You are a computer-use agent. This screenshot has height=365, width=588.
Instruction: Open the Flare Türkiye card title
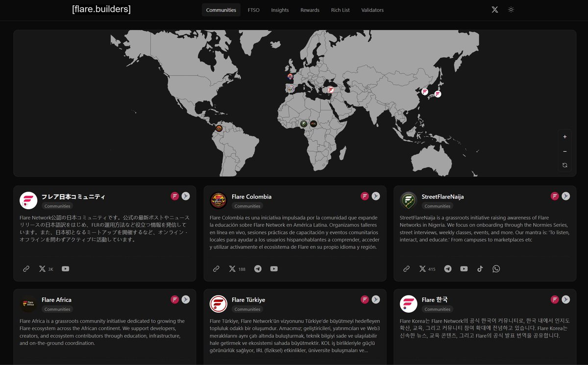coord(248,300)
